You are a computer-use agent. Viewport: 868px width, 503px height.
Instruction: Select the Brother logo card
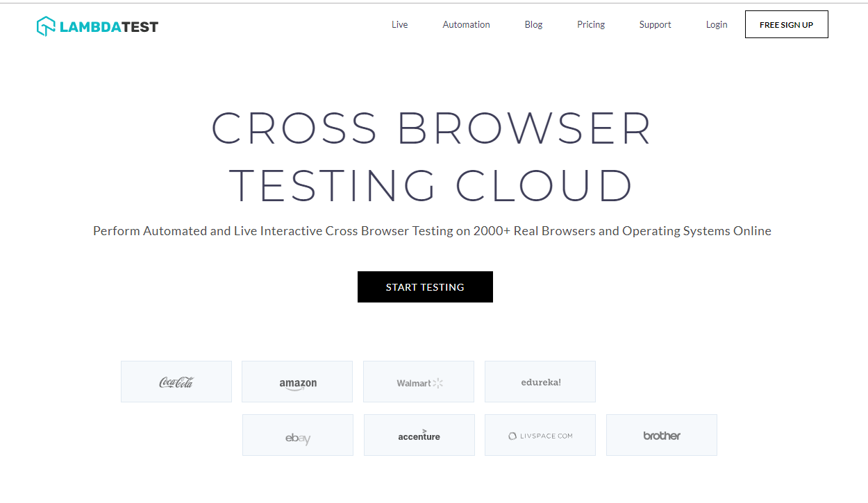pyautogui.click(x=662, y=435)
